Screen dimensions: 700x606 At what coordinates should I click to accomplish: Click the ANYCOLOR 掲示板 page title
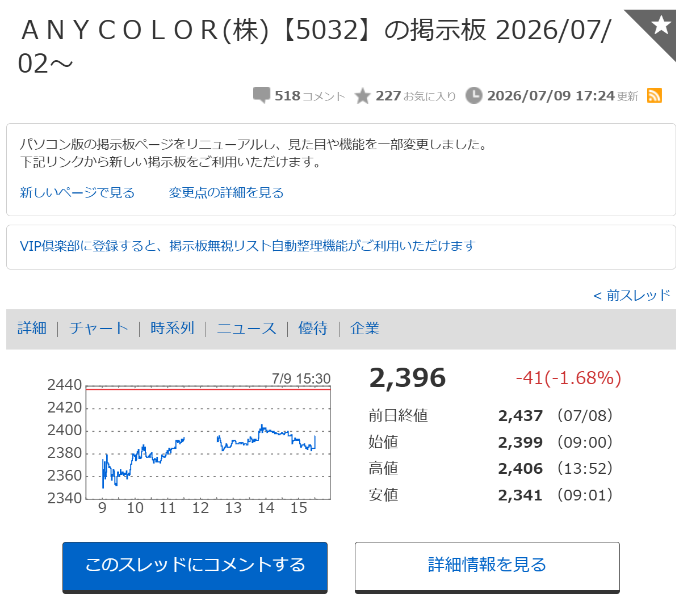point(315,47)
